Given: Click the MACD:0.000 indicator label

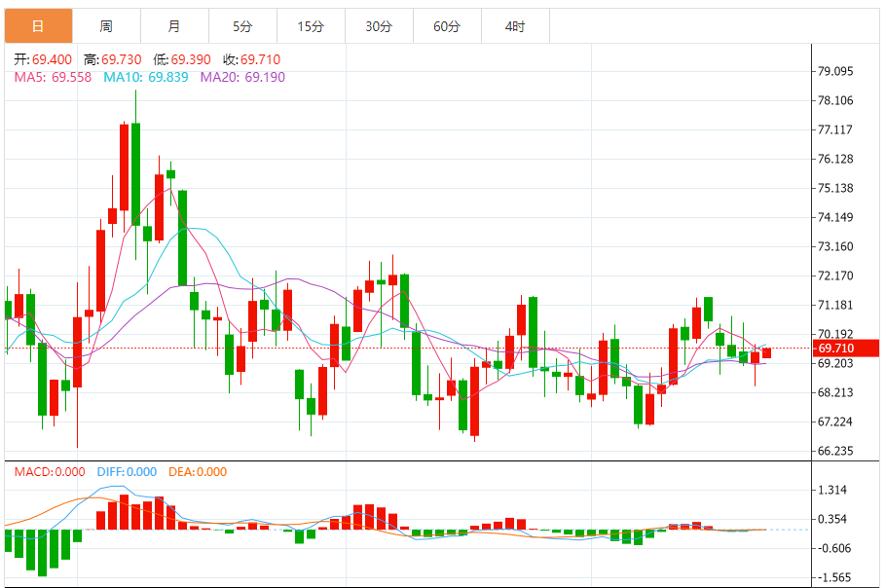Looking at the screenshot, I should tap(50, 471).
